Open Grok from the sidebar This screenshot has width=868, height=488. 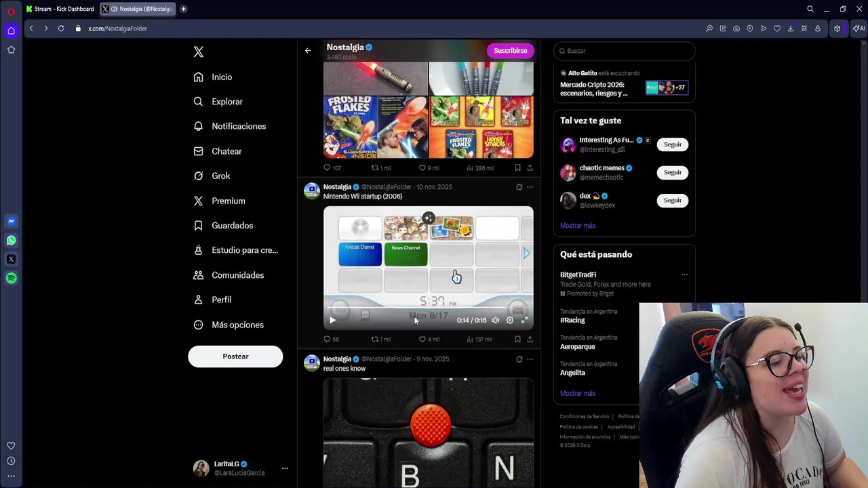pyautogui.click(x=212, y=176)
